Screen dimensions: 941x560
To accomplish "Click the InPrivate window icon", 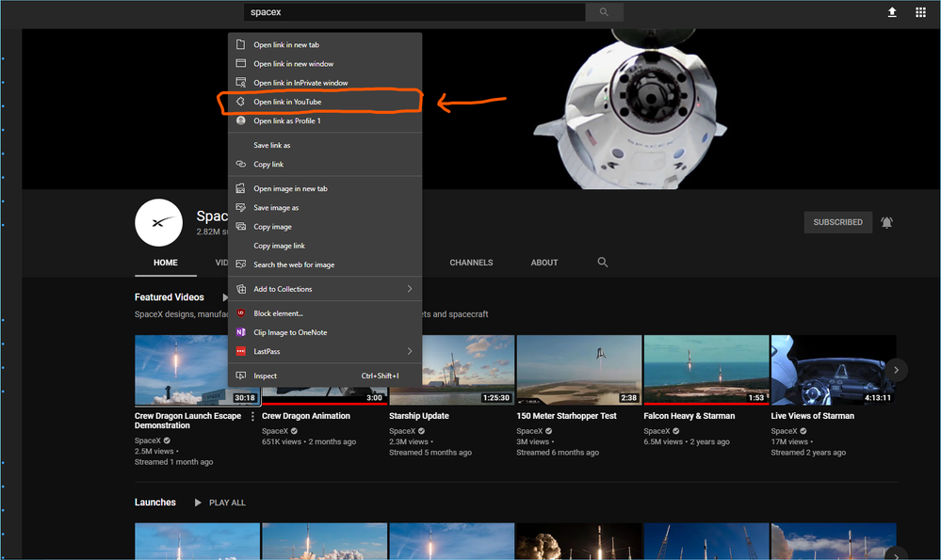I will tap(240, 82).
